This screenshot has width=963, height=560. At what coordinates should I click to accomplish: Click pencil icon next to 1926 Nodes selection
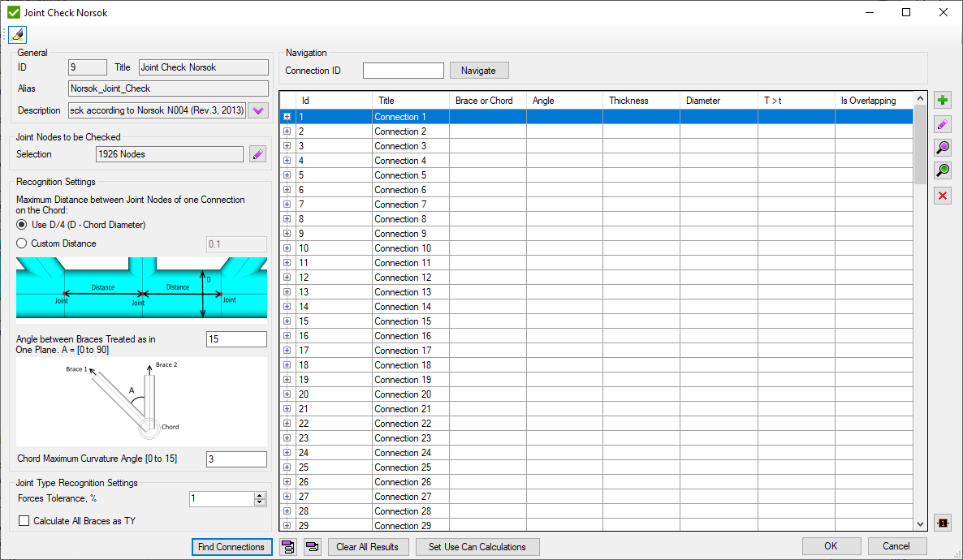coord(257,154)
